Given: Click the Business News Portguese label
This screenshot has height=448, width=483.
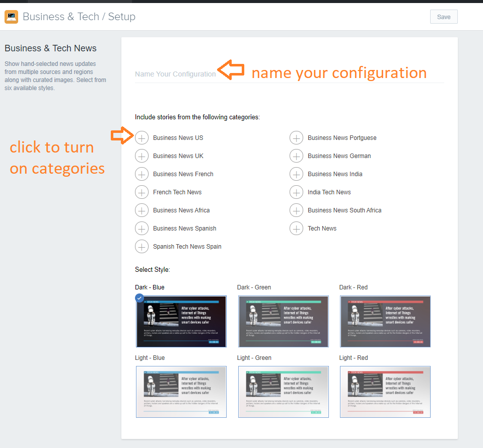Looking at the screenshot, I should tap(342, 138).
